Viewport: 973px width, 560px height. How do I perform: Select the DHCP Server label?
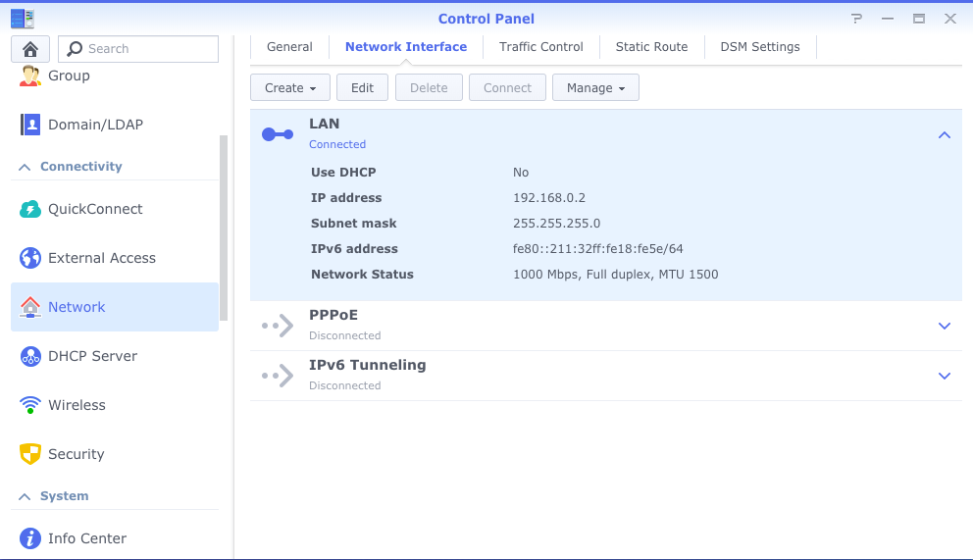point(92,356)
